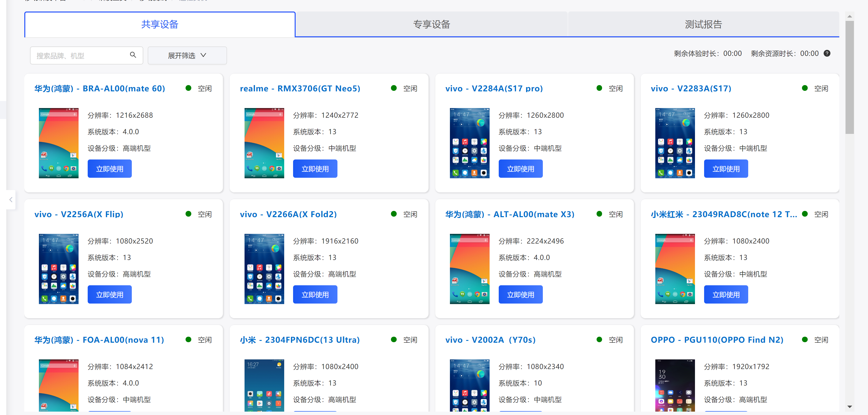Click green status dot on OPPO Find N2 card
This screenshot has width=868, height=415.
tap(805, 340)
